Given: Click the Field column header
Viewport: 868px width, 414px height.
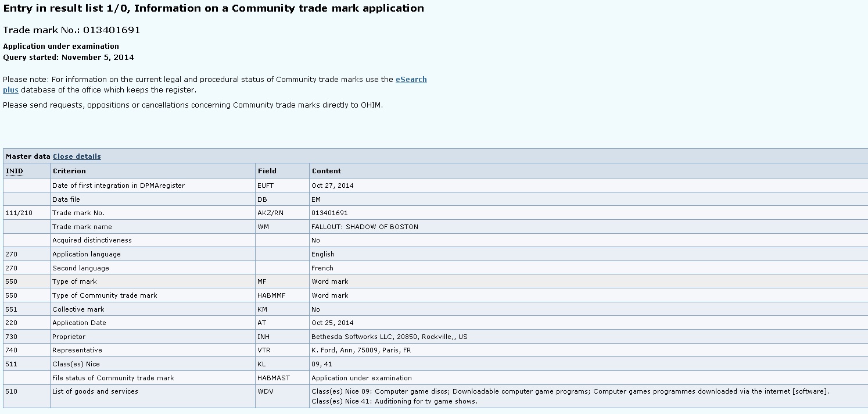Looking at the screenshot, I should click(267, 171).
